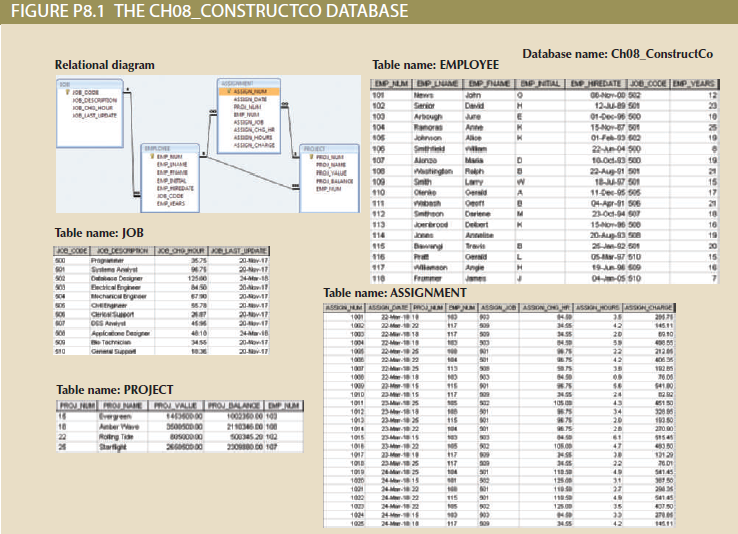Click the JOB_DESCRIPTION column header in JOB table
The height and width of the screenshot is (534, 738).
point(122,251)
